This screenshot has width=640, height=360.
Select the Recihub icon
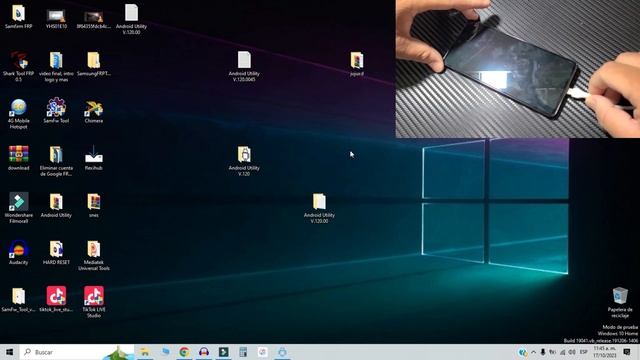pyautogui.click(x=93, y=158)
